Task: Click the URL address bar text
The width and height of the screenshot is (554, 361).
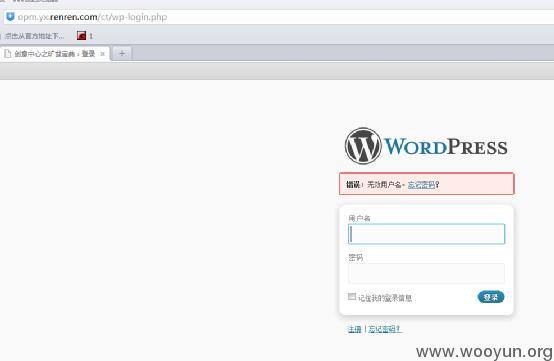Action: [93, 17]
